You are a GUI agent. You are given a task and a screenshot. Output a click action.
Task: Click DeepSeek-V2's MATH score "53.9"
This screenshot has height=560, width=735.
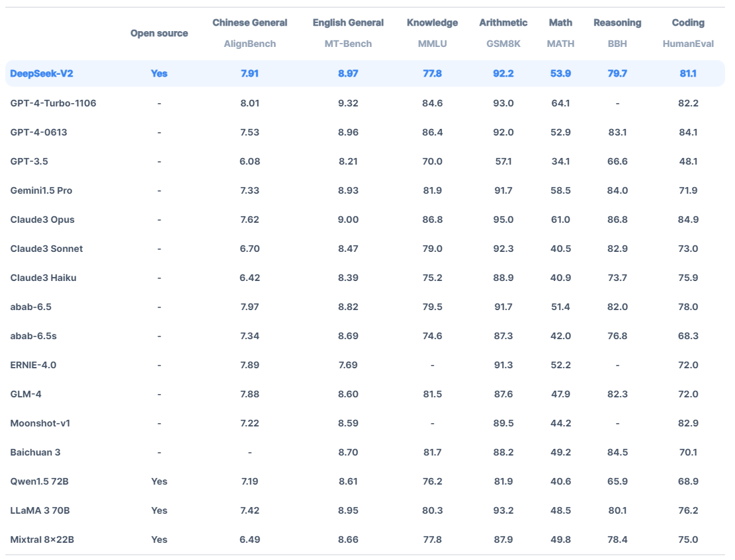[560, 73]
